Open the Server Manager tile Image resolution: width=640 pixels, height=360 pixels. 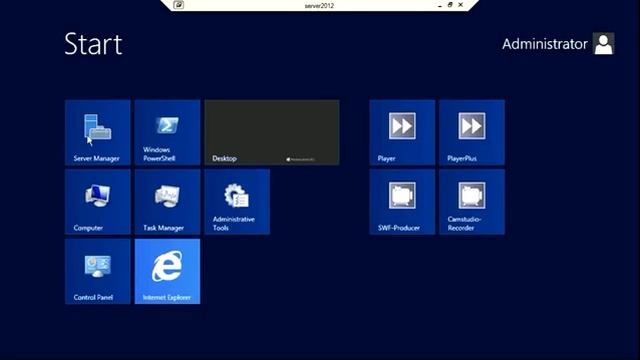pyautogui.click(x=98, y=132)
